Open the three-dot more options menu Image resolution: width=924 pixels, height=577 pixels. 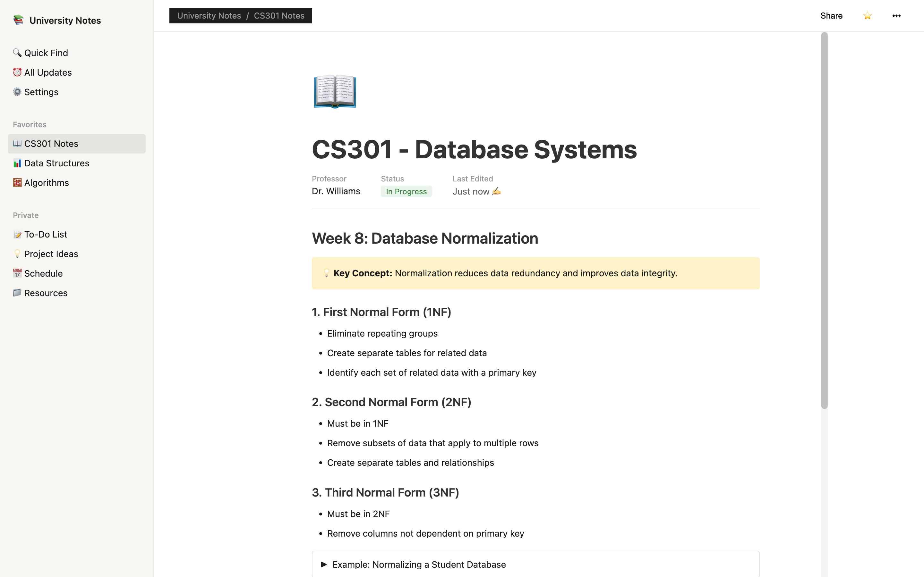(x=896, y=16)
